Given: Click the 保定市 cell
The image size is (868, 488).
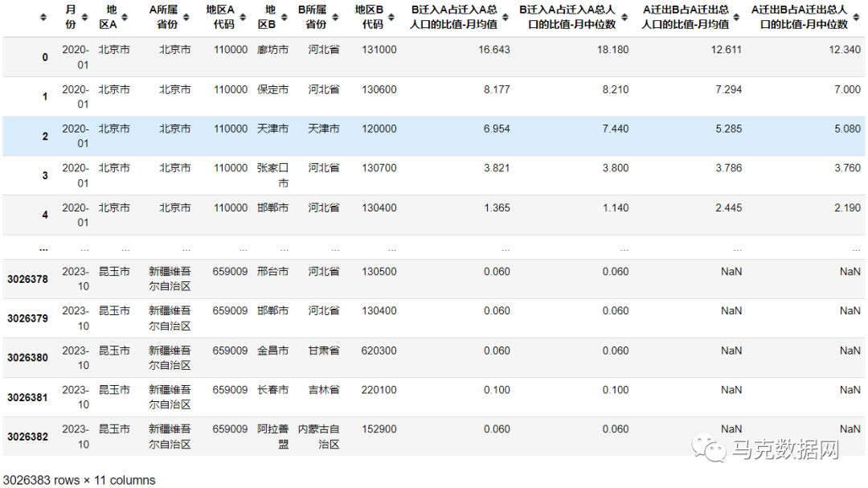Looking at the screenshot, I should point(273,89).
